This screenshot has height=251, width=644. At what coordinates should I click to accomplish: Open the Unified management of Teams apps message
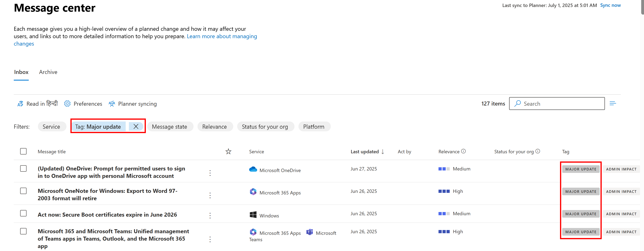click(x=113, y=238)
